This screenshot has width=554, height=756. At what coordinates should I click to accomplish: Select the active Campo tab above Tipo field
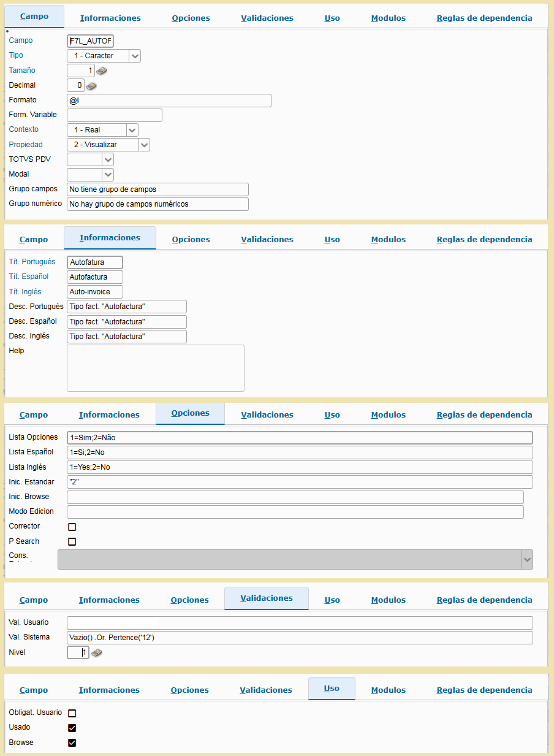[x=34, y=16]
